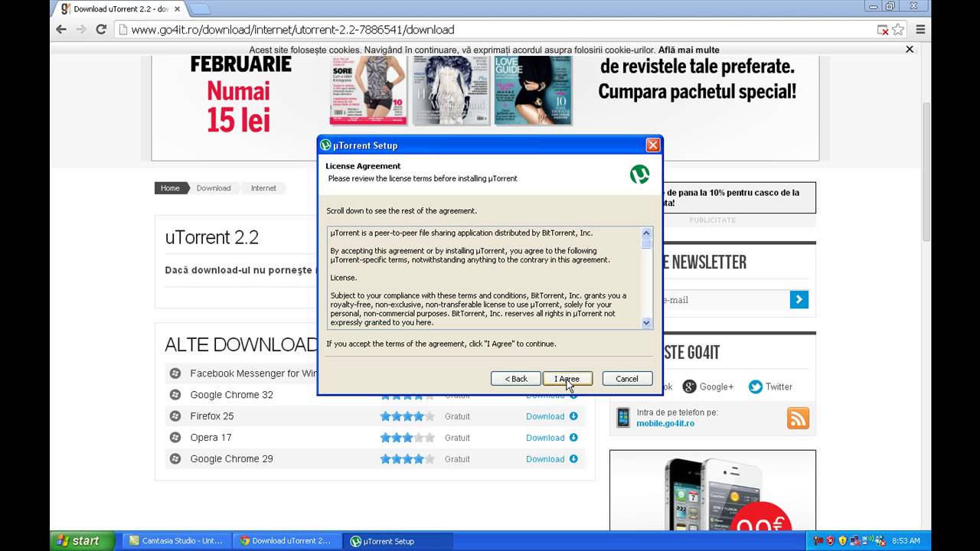Click the license text scrollbar up arrow
Screen dimensions: 980x551
tap(646, 233)
